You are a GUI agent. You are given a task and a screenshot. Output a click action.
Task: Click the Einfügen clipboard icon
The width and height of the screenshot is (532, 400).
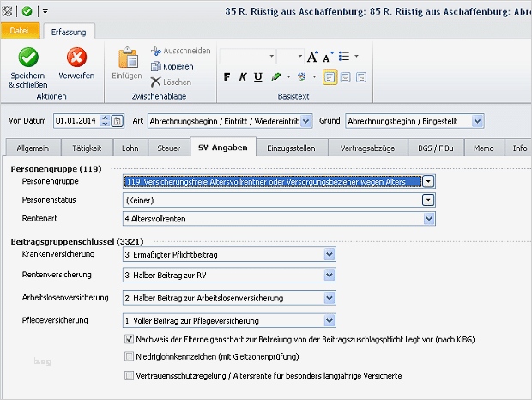point(128,58)
